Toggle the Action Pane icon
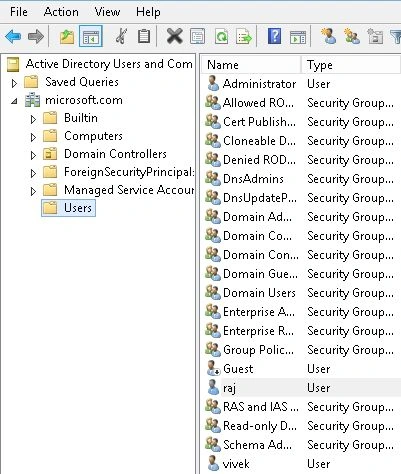This screenshot has height=474, width=401. [298, 37]
